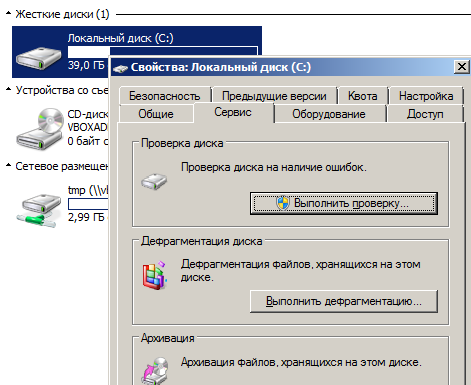Click the Выполнить проверку button

[x=344, y=203]
